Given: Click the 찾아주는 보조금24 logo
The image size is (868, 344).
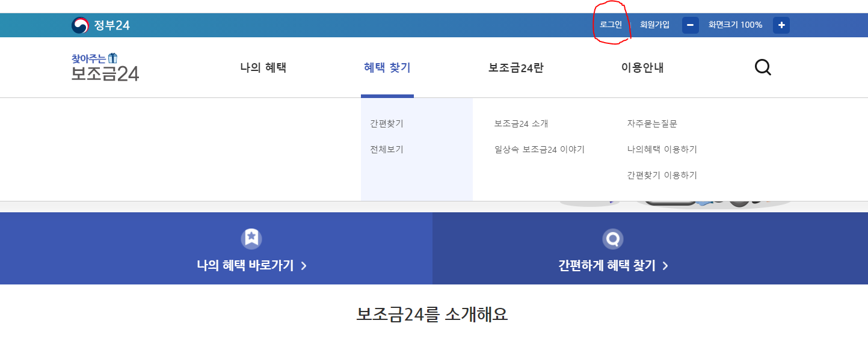Looking at the screenshot, I should pos(105,67).
